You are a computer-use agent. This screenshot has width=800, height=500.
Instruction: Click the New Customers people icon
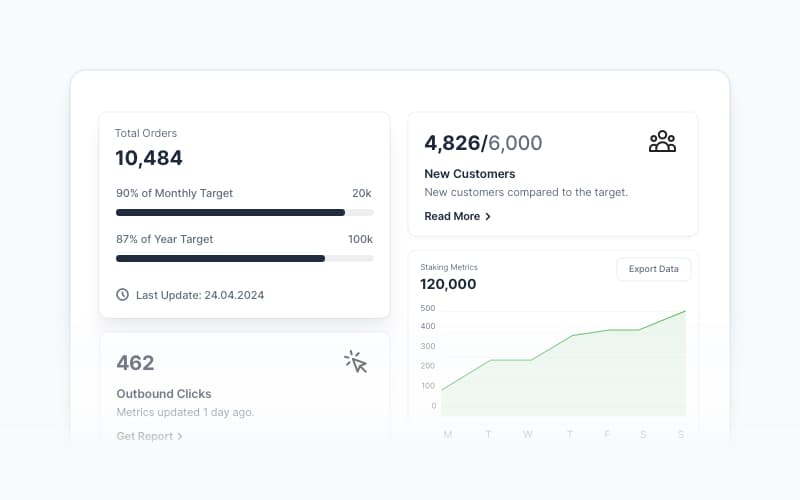coord(662,142)
